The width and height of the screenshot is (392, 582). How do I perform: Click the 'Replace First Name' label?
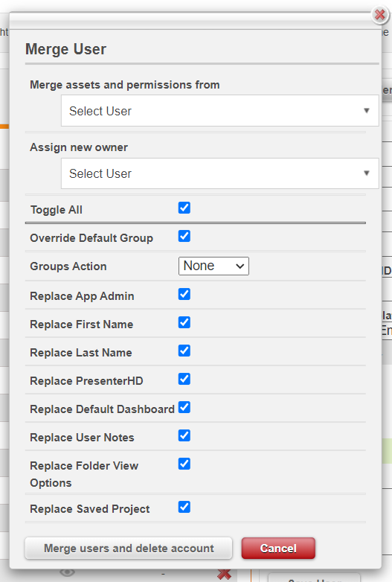[x=82, y=324]
